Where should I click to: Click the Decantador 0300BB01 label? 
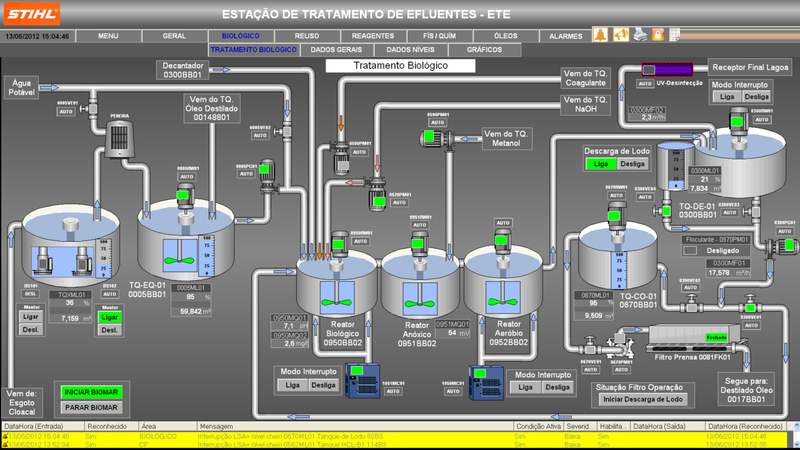point(183,70)
